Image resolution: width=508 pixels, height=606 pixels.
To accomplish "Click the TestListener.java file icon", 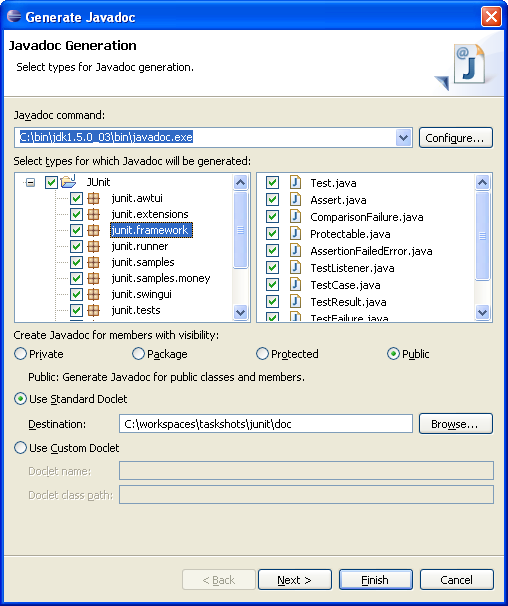I will pos(295,267).
